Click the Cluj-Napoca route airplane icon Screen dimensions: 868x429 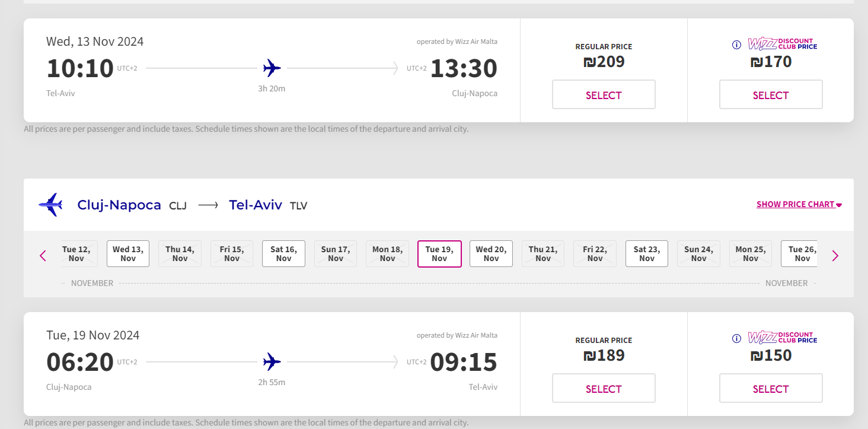[51, 205]
